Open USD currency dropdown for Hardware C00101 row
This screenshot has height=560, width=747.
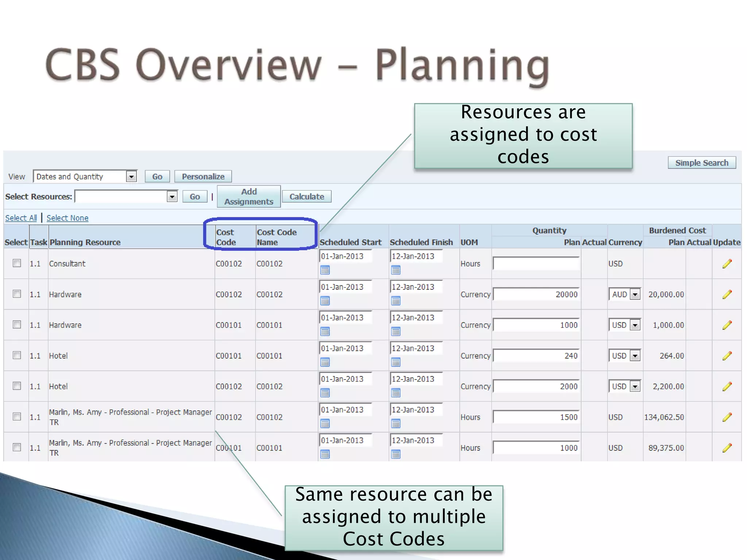(624, 325)
